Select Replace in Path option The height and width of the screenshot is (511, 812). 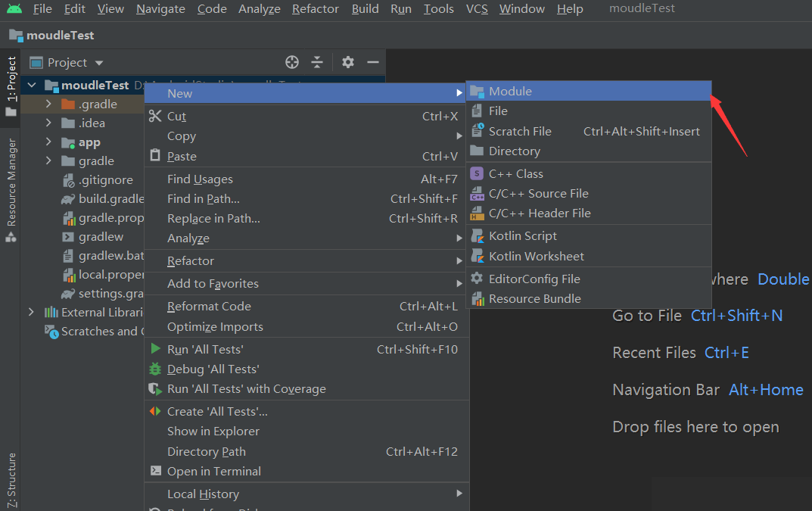click(306, 218)
